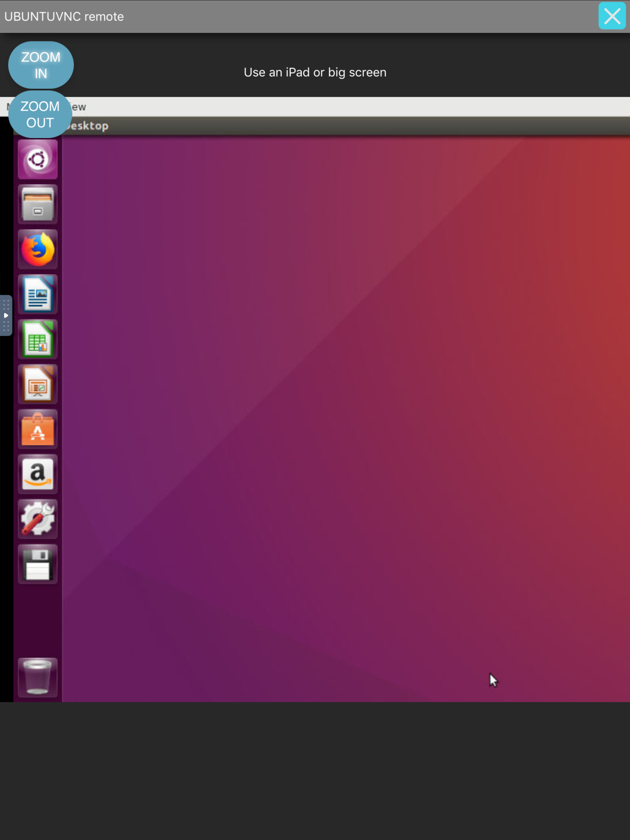Open the Trash bin icon

pyautogui.click(x=38, y=677)
